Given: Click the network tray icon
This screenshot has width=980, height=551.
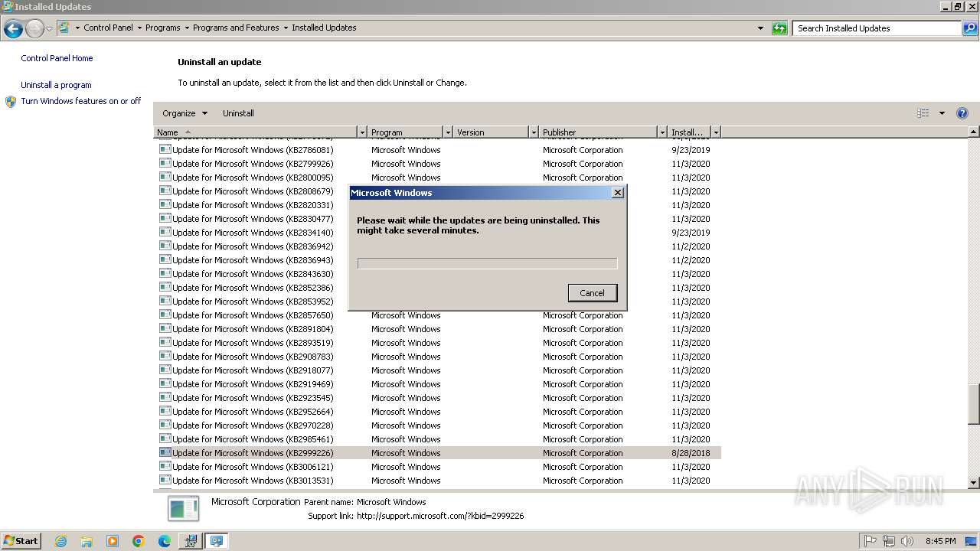Looking at the screenshot, I should coord(889,541).
